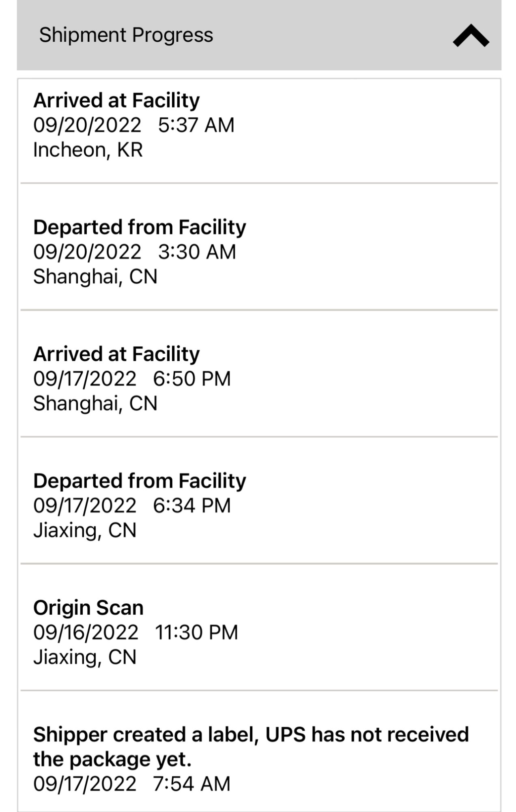The height and width of the screenshot is (812, 516).
Task: Select Shipper created a label status text
Action: click(251, 747)
